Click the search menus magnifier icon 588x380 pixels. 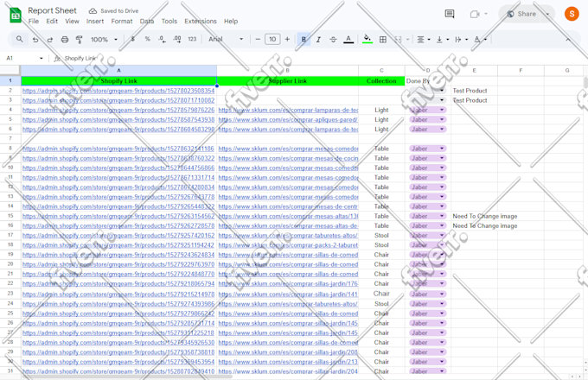20,39
